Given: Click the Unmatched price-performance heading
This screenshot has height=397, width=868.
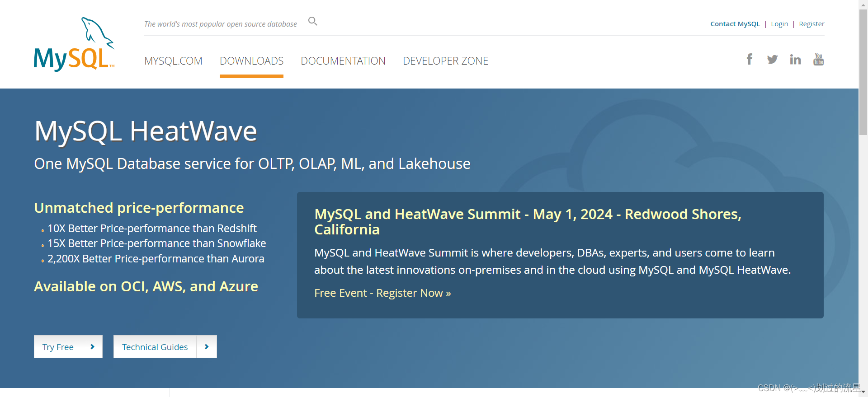Looking at the screenshot, I should (x=139, y=208).
